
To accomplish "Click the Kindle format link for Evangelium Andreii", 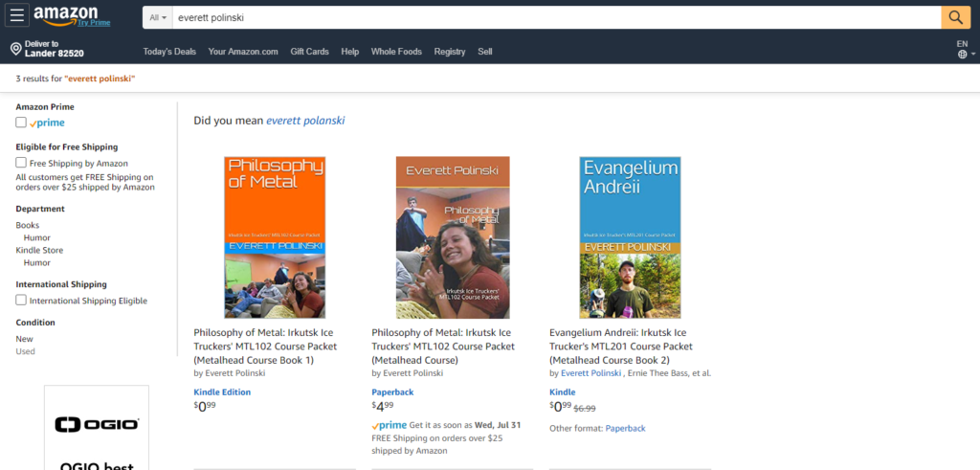I will pyautogui.click(x=563, y=392).
